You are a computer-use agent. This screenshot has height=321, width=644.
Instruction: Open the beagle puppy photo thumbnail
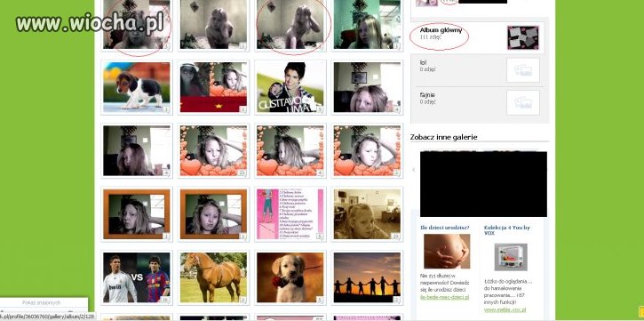pos(137,87)
